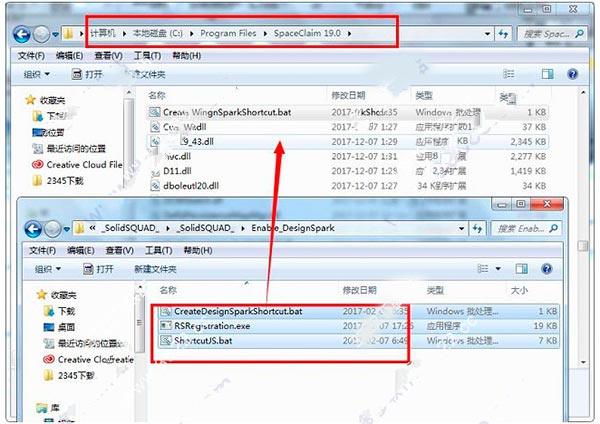Select CreateDesignSparkShortcut.bat file
This screenshot has width=600, height=424.
[x=358, y=311]
